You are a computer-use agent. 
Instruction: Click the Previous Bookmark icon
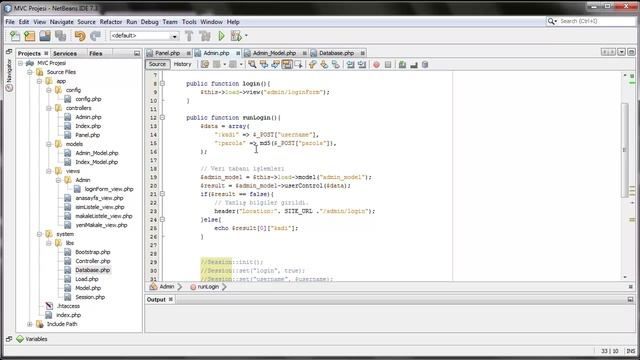[313, 64]
